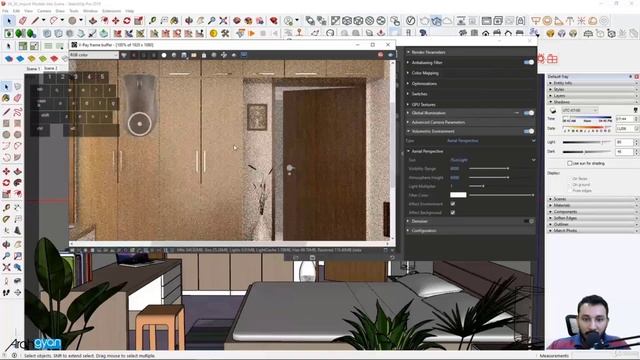Viewport: 640px width, 360px height.
Task: Switch to the Scene 2 tab
Action: [x=51, y=68]
